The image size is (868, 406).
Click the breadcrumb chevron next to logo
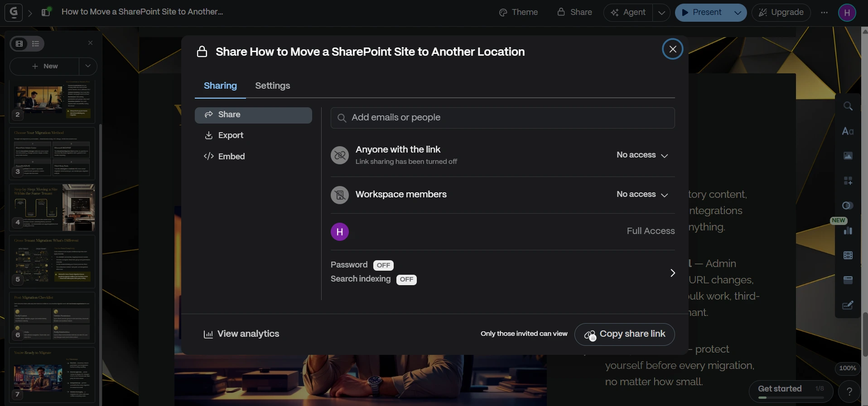tap(30, 13)
